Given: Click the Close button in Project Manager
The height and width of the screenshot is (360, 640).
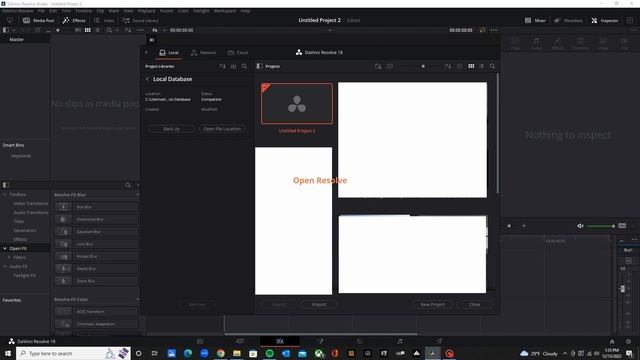Looking at the screenshot, I should pos(474,304).
